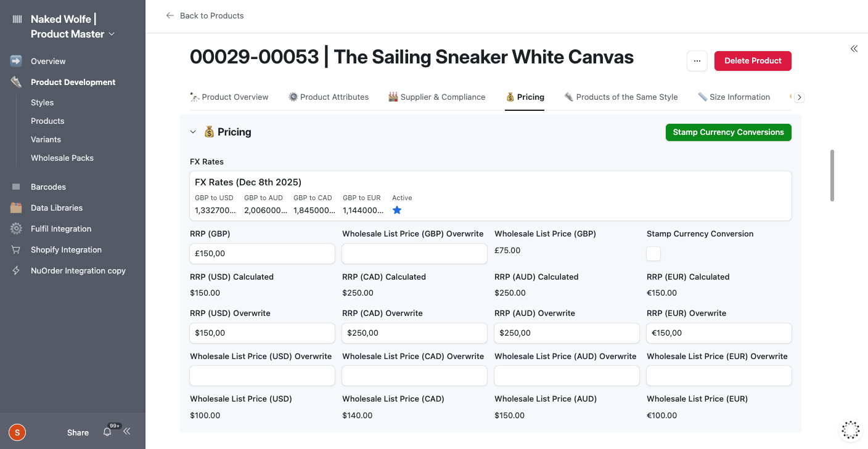Open Variants in the sidebar
Image resolution: width=868 pixels, height=449 pixels.
(46, 139)
